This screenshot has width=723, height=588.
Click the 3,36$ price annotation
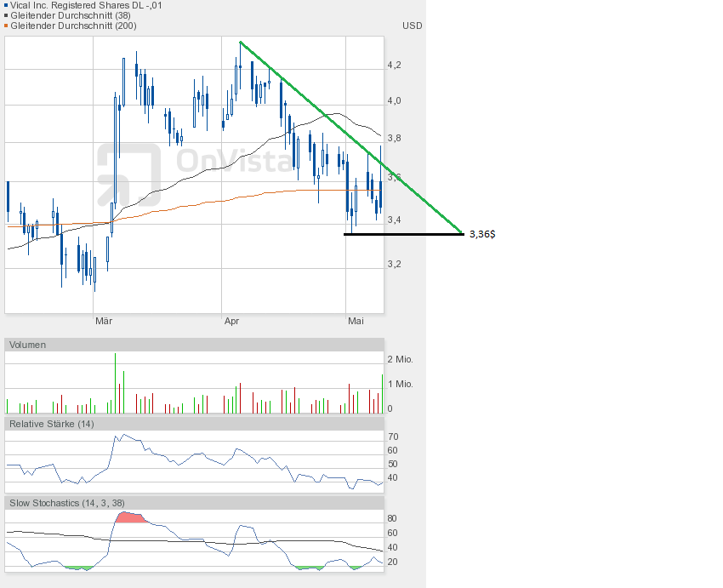tap(481, 233)
